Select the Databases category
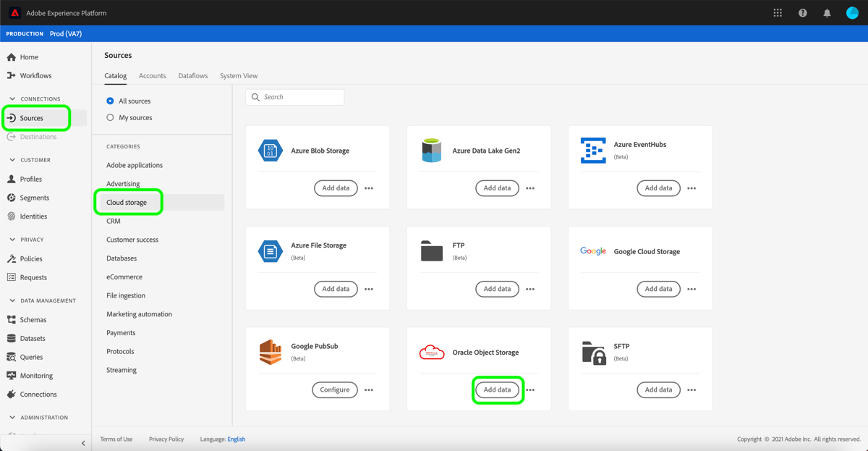 point(122,258)
